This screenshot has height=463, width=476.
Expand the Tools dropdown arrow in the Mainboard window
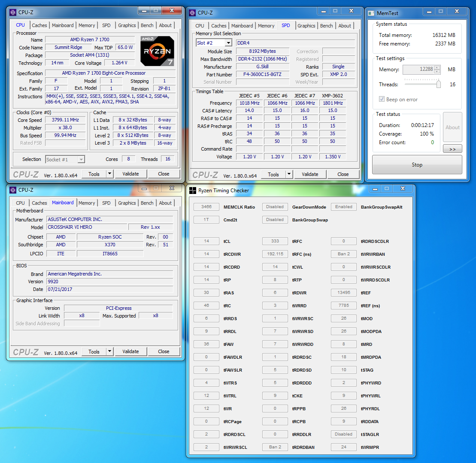point(109,351)
